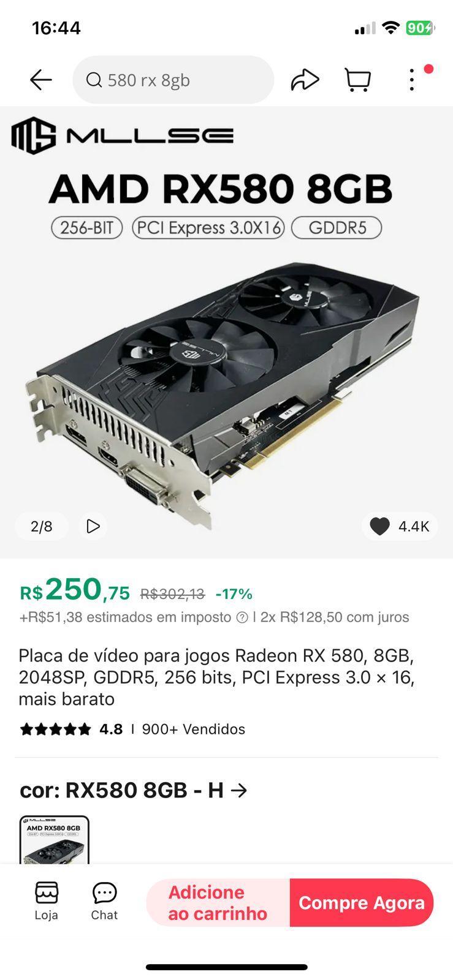
Task: Toggle the heart favorite 4.4K
Action: pos(400,526)
